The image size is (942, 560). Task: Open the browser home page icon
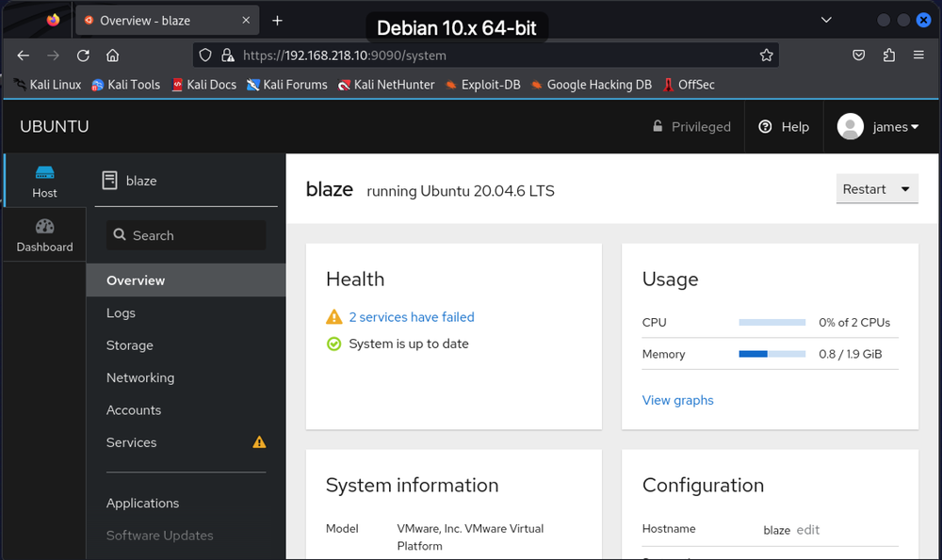point(112,56)
